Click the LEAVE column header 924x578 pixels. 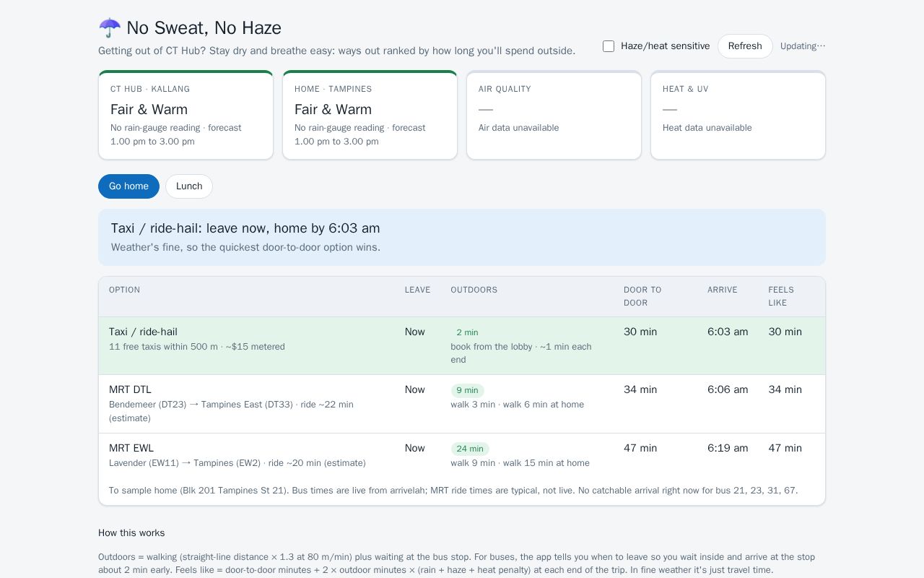[417, 290]
